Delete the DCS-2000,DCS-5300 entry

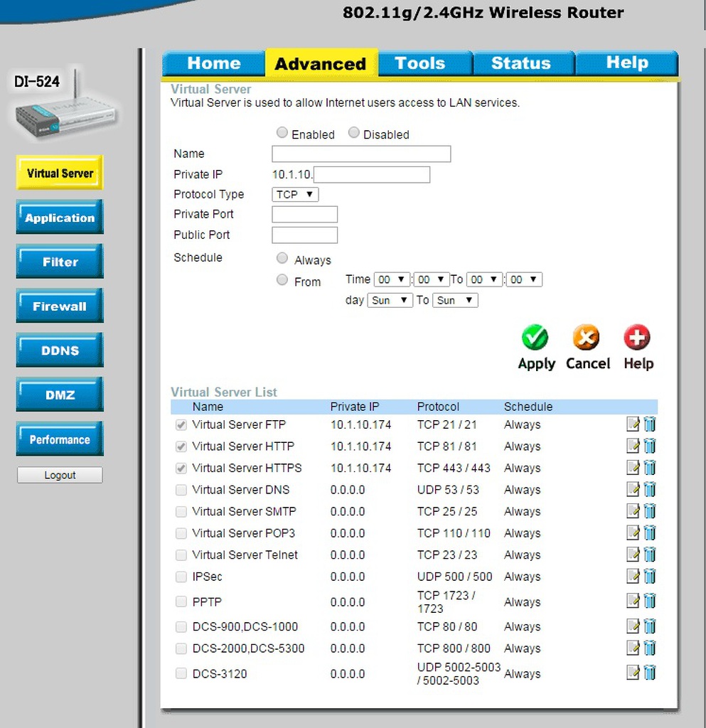650,648
